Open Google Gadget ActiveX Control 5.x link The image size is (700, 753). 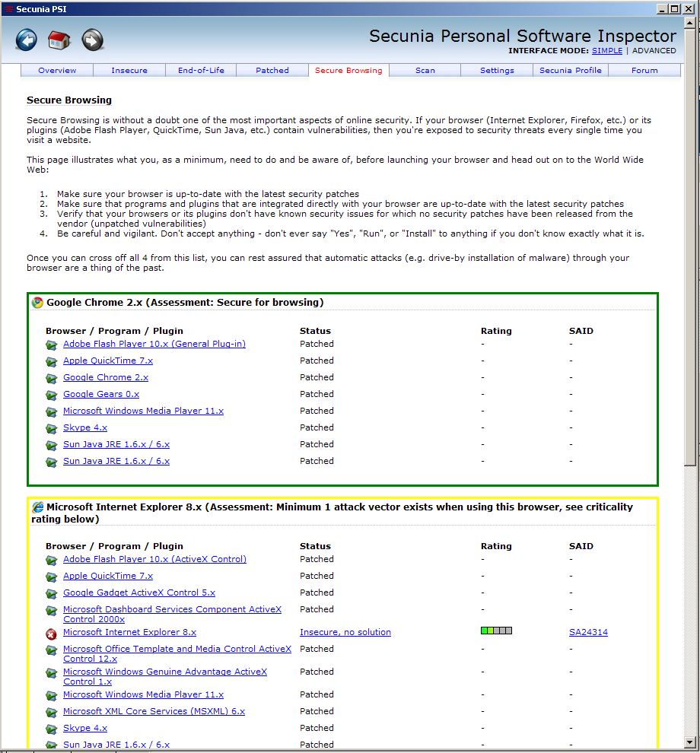[139, 593]
